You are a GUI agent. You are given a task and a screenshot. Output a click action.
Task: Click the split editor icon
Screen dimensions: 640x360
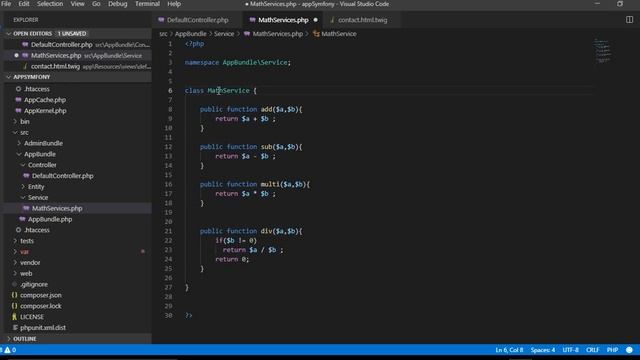point(629,20)
